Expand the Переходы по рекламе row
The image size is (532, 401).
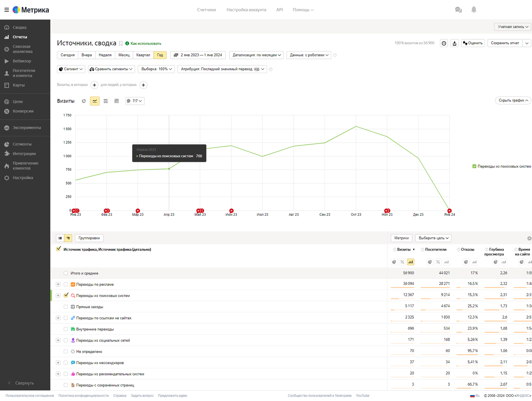(x=58, y=284)
